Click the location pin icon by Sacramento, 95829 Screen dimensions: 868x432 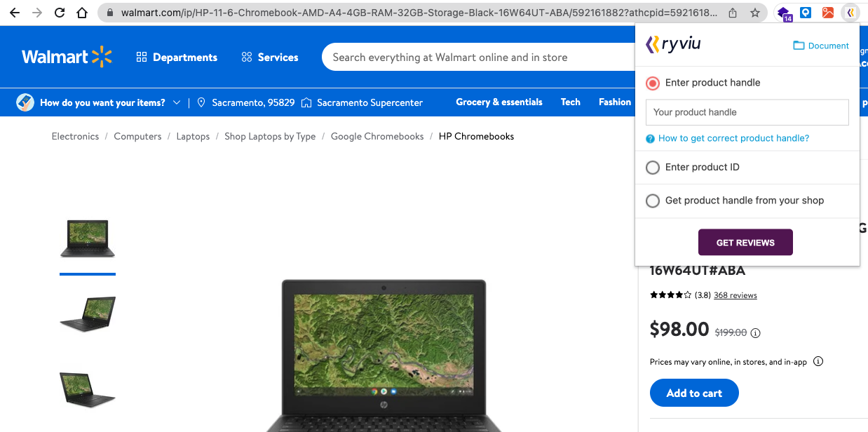click(x=201, y=102)
